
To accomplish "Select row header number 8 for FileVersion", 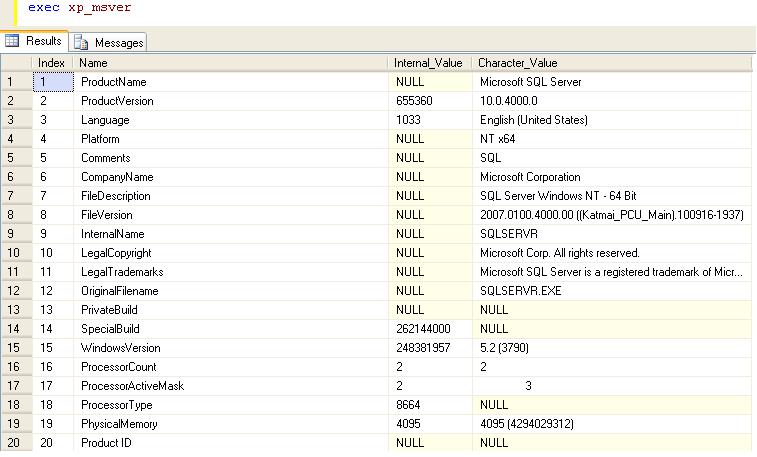I will [16, 215].
